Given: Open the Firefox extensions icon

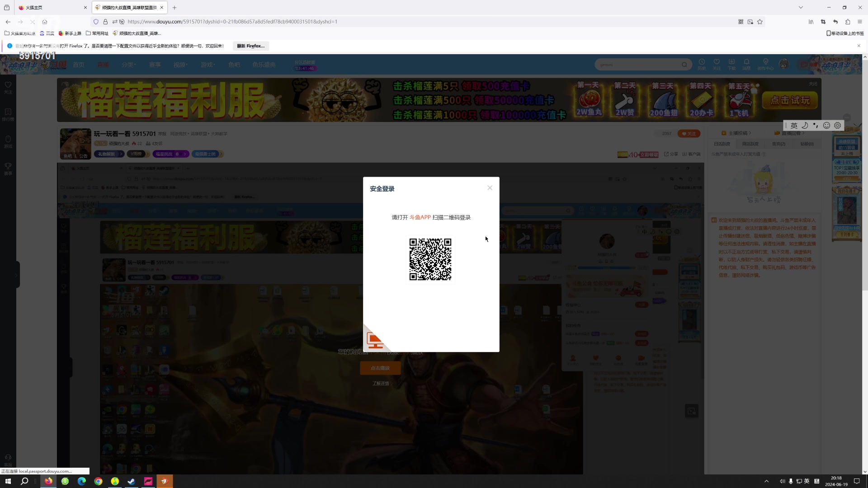Looking at the screenshot, I should 848,22.
